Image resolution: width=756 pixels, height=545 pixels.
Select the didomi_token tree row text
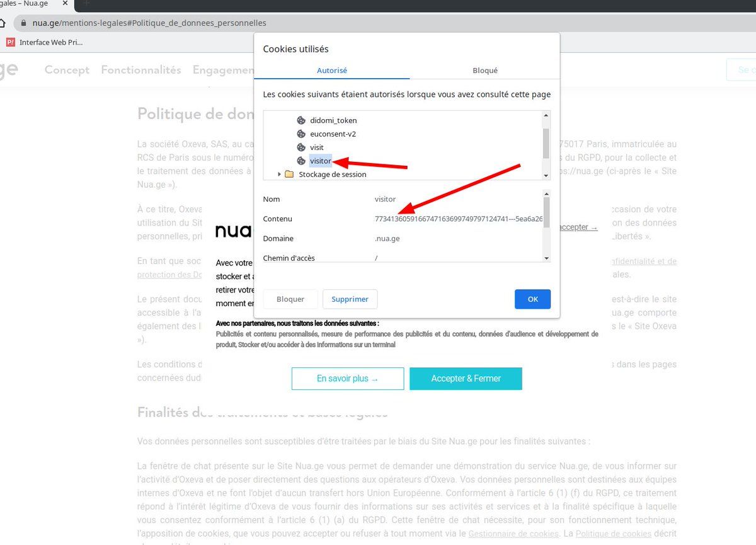tap(333, 120)
